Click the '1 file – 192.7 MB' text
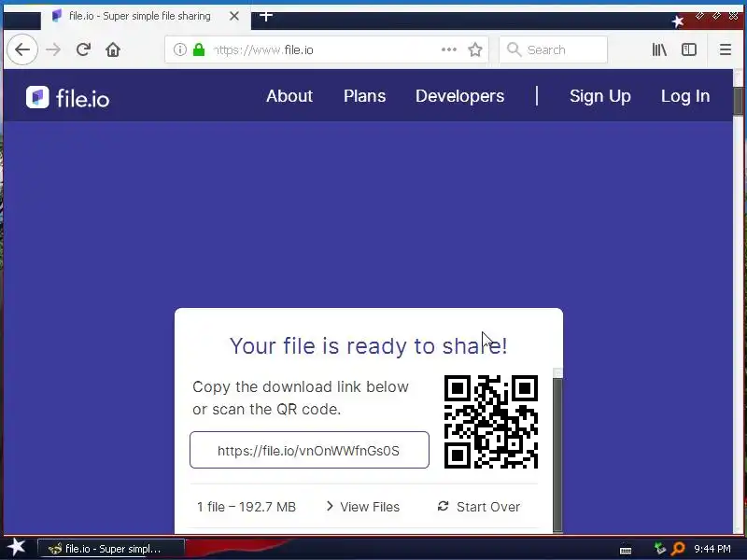The image size is (747, 560). (x=247, y=507)
